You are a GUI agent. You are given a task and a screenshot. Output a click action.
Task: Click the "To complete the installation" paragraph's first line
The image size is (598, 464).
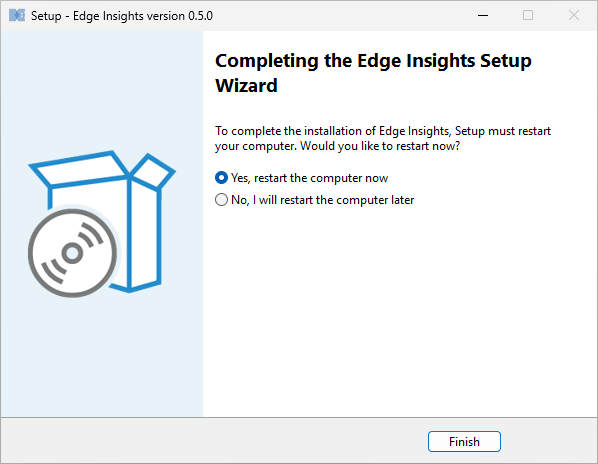[x=383, y=131]
